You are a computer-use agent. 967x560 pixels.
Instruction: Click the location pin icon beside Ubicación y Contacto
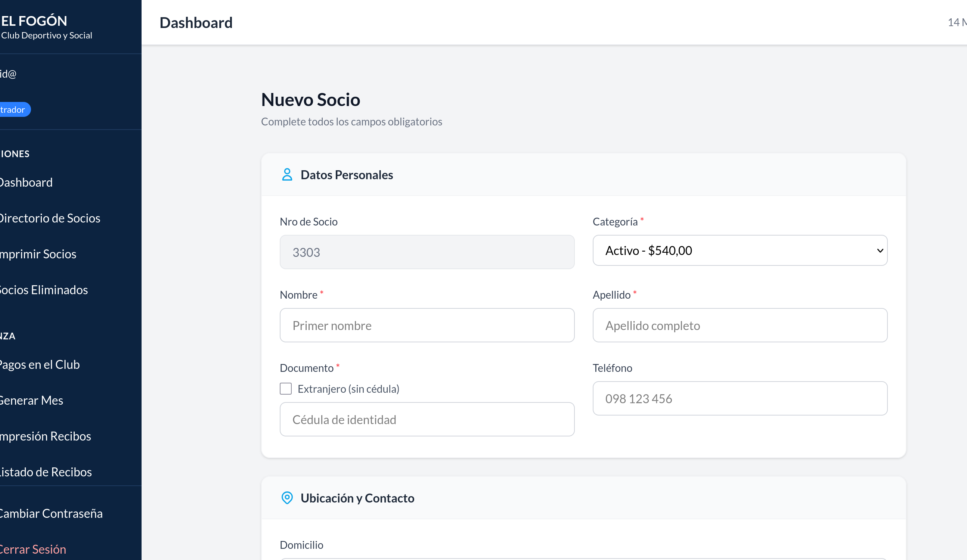pyautogui.click(x=286, y=498)
